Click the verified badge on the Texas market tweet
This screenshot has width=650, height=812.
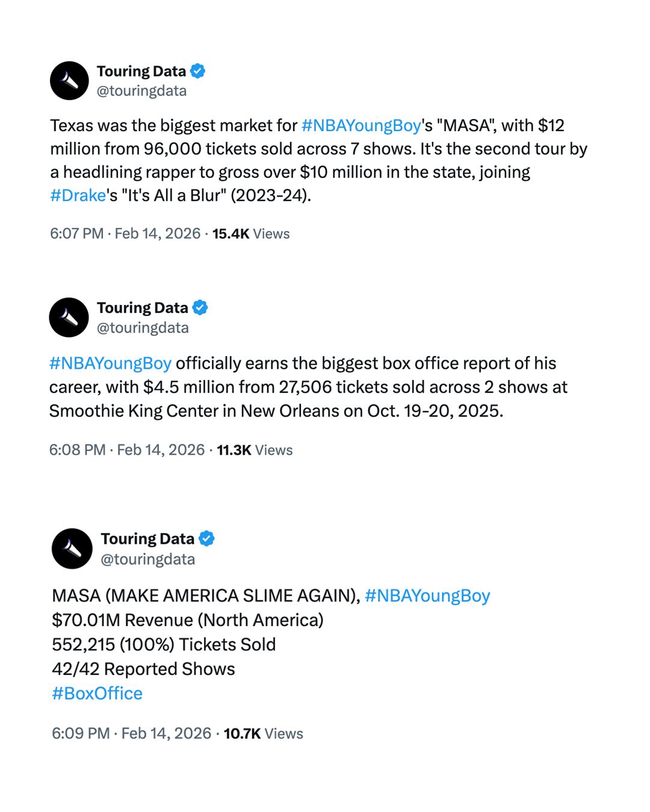pyautogui.click(x=198, y=71)
